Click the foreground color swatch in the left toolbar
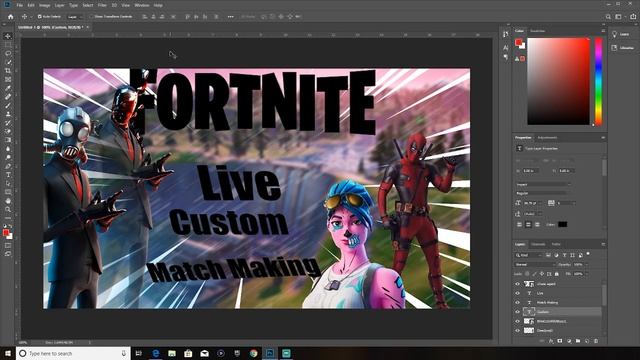The image size is (640, 360). coord(6,233)
